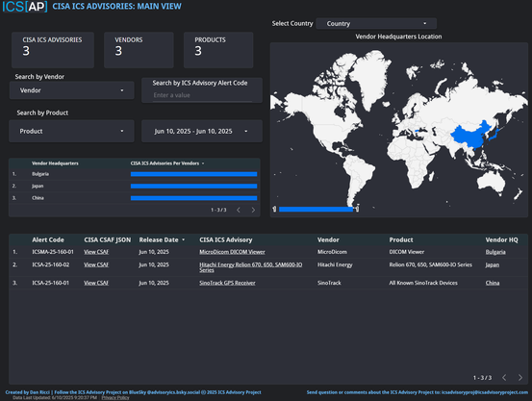Click the CISA ICS Advisory column header
Image resolution: width=532 pixels, height=401 pixels.
click(x=226, y=239)
